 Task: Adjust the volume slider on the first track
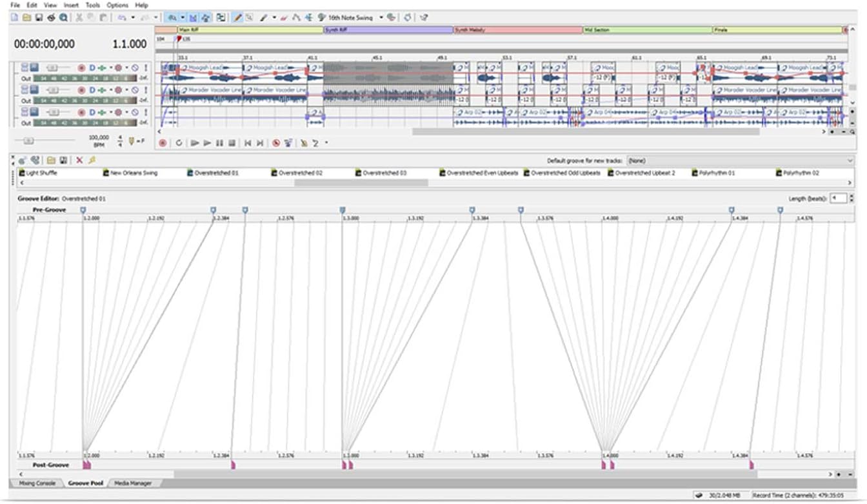coord(52,66)
